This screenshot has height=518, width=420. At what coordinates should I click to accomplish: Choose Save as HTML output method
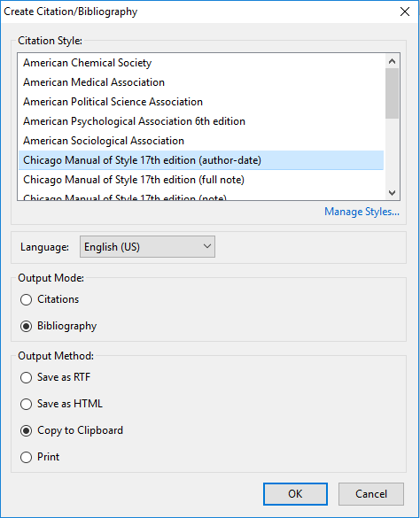61,404
